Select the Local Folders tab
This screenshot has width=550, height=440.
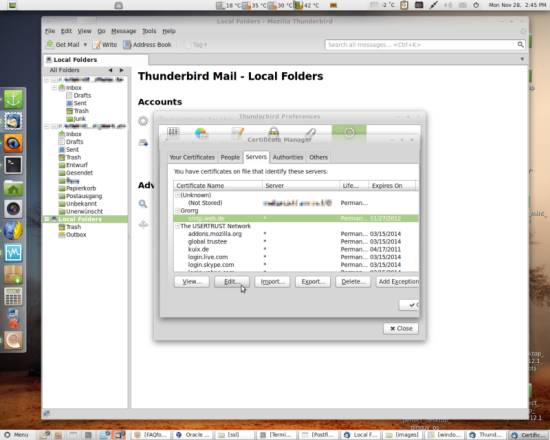pos(96,60)
